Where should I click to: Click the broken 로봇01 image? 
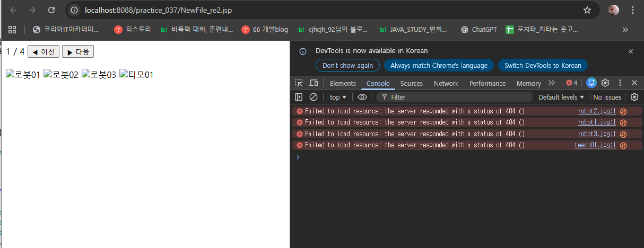click(23, 75)
